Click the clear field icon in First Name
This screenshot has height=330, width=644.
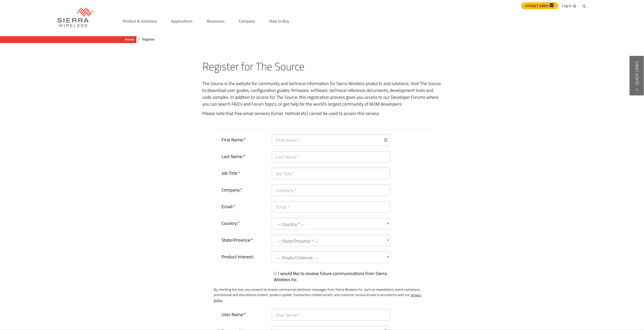click(x=385, y=140)
